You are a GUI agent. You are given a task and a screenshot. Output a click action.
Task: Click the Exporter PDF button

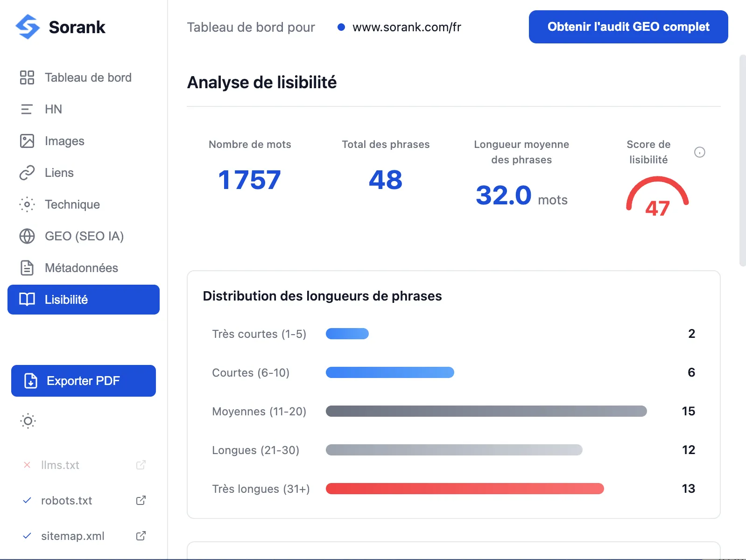84,381
